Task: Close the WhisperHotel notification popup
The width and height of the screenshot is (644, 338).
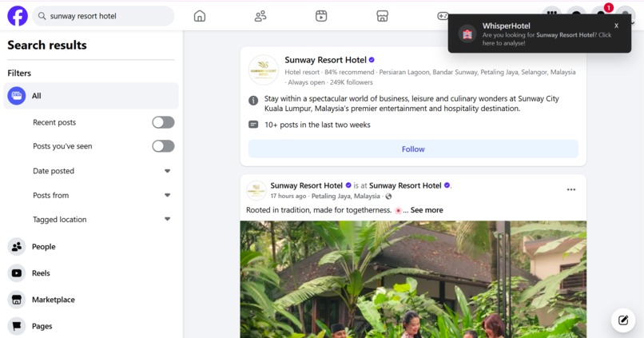Action: coord(616,26)
